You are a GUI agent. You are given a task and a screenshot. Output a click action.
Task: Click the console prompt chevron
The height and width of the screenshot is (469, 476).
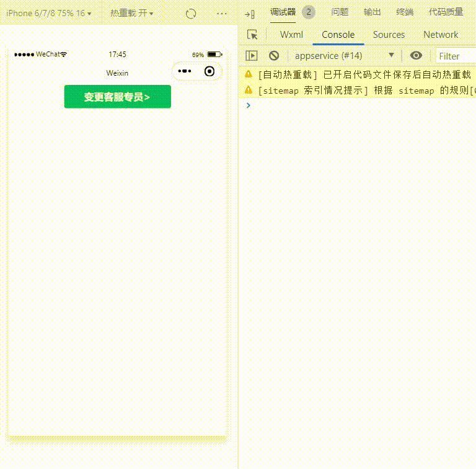click(x=249, y=105)
